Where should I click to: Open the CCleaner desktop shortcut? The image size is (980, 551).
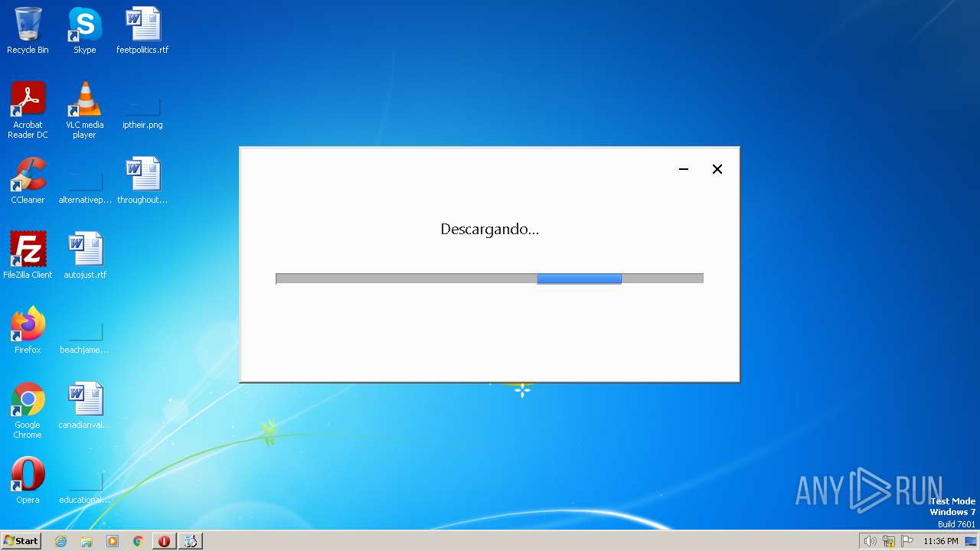point(28,181)
